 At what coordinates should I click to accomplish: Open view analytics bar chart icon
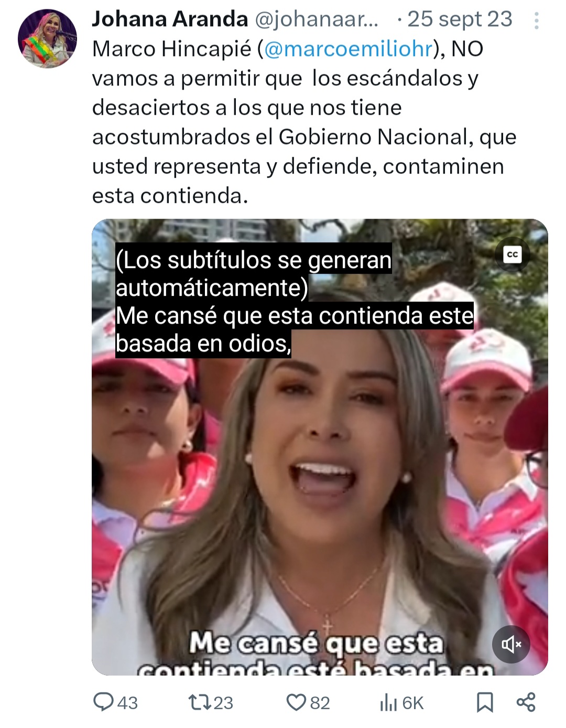[x=388, y=702]
